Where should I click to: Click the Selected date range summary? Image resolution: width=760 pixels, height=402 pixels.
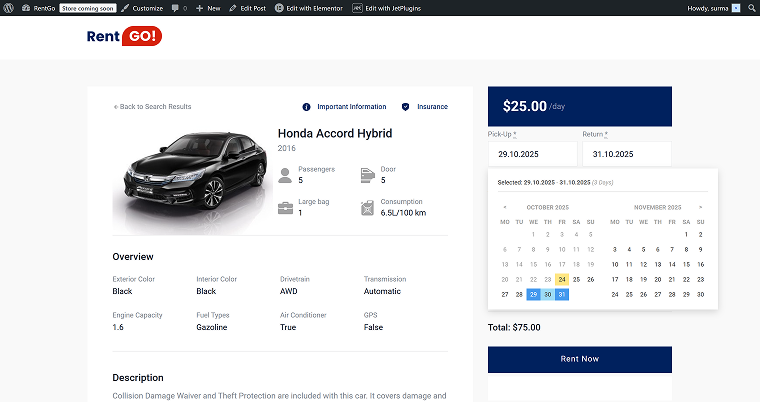point(555,183)
